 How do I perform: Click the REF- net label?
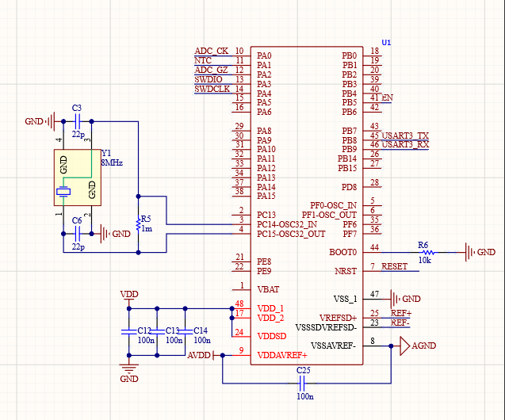click(400, 323)
